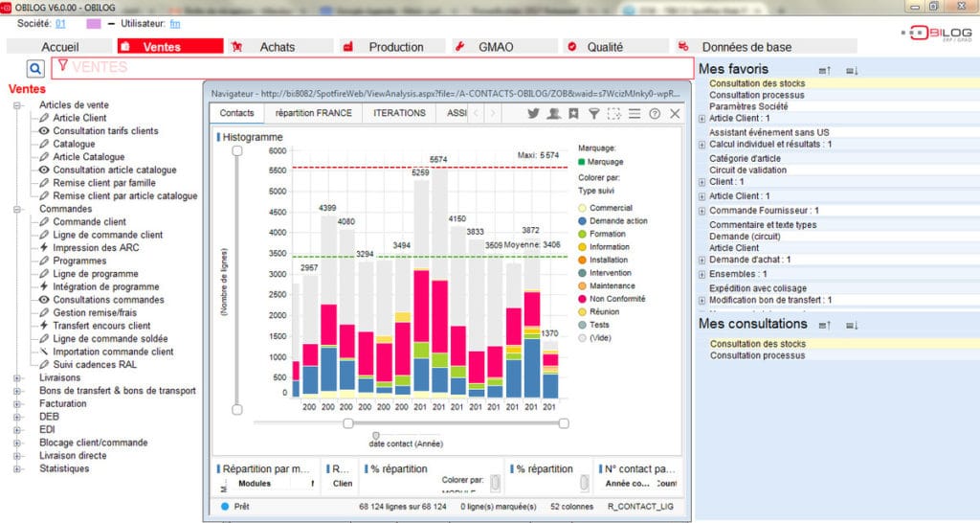The height and width of the screenshot is (523, 980).
Task: Click the Twitter share icon in navigator toolbar
Action: click(533, 113)
